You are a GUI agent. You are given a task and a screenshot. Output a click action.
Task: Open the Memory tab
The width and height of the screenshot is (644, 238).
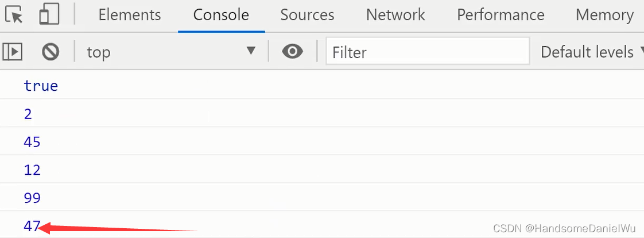(604, 15)
